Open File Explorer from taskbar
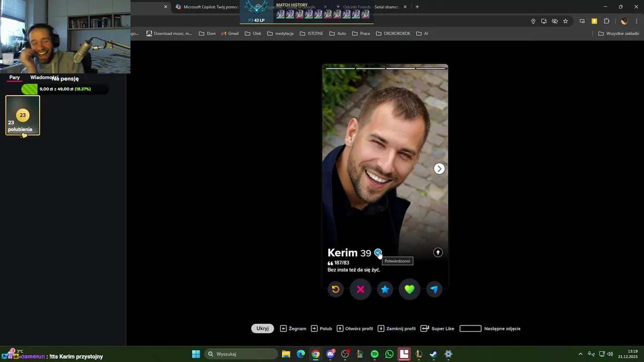The height and width of the screenshot is (362, 644). (286, 354)
